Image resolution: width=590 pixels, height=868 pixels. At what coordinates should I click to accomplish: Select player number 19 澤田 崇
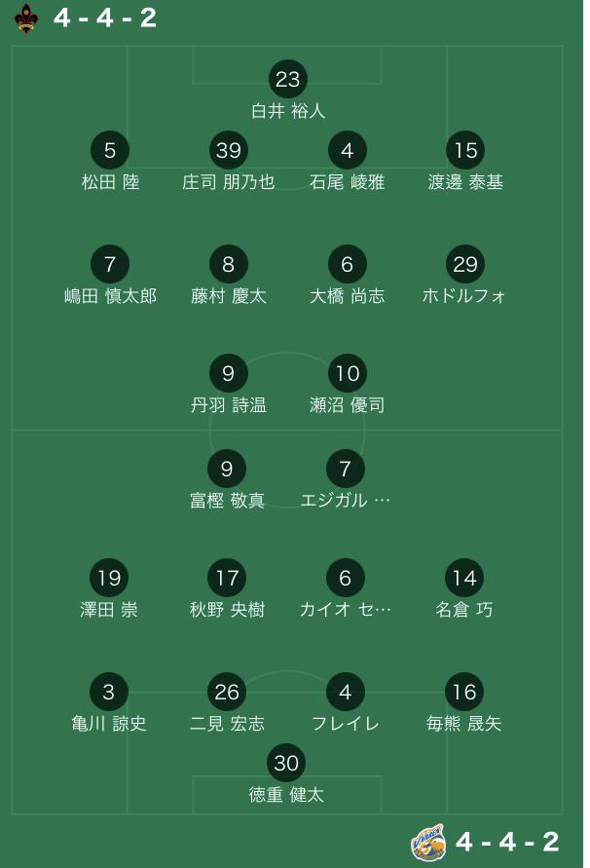[x=109, y=578]
